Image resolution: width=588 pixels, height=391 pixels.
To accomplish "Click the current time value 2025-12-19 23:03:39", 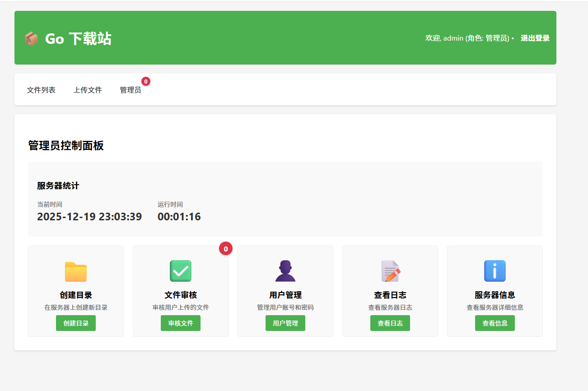I will pos(89,217).
